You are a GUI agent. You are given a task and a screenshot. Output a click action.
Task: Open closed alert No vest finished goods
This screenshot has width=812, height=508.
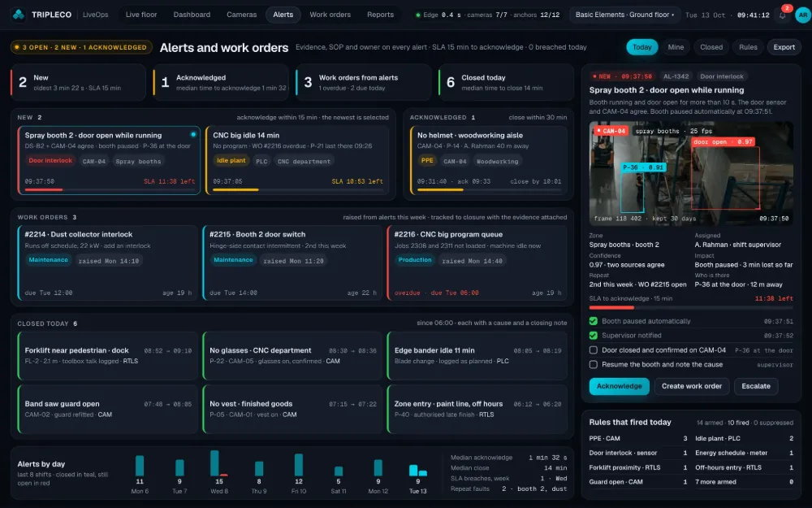(292, 409)
